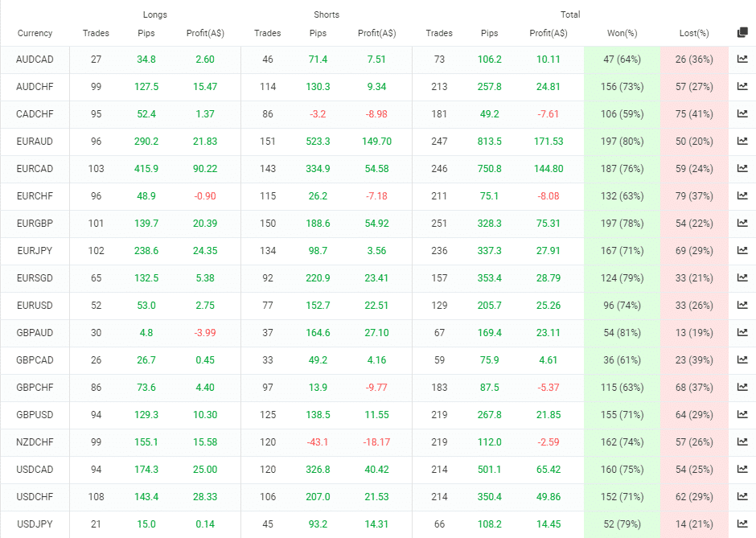View the chart icon for NZDCHF row

pyautogui.click(x=742, y=442)
